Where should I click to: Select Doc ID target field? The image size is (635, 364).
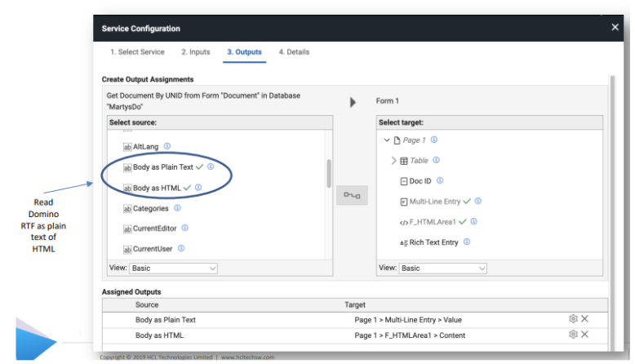420,181
